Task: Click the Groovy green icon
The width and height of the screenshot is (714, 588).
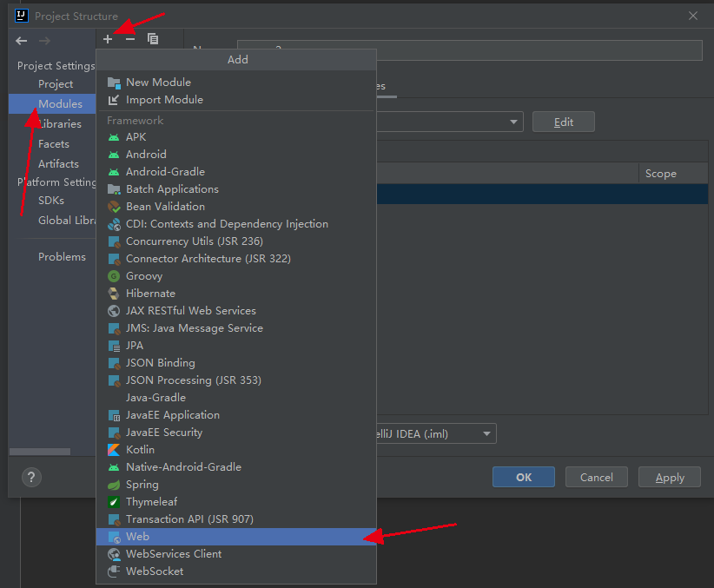Action: coord(114,276)
